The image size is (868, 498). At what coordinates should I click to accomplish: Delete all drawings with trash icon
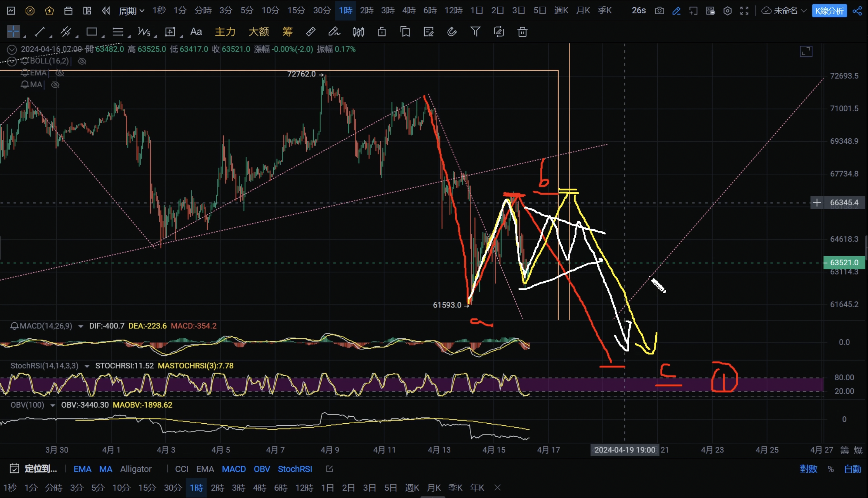click(x=522, y=32)
